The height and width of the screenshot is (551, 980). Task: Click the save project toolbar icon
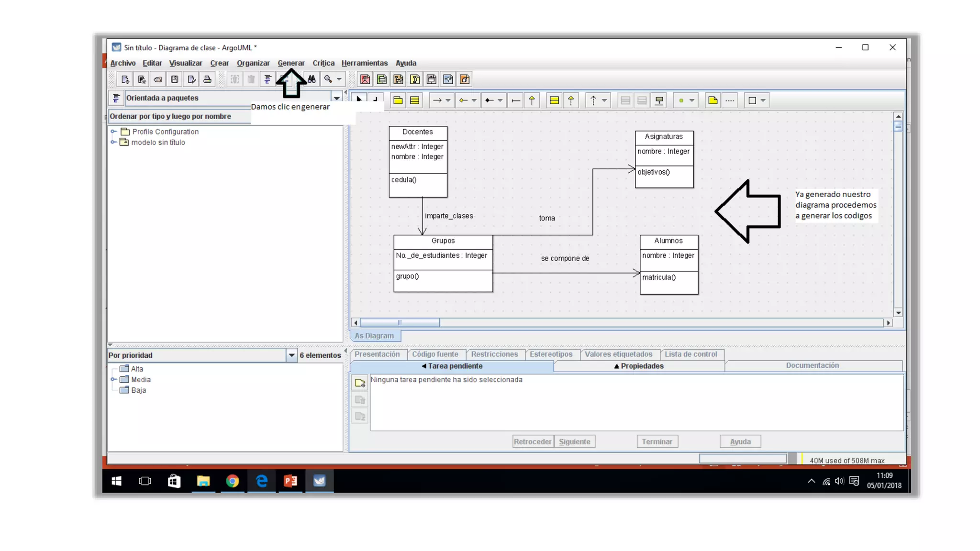(175, 79)
